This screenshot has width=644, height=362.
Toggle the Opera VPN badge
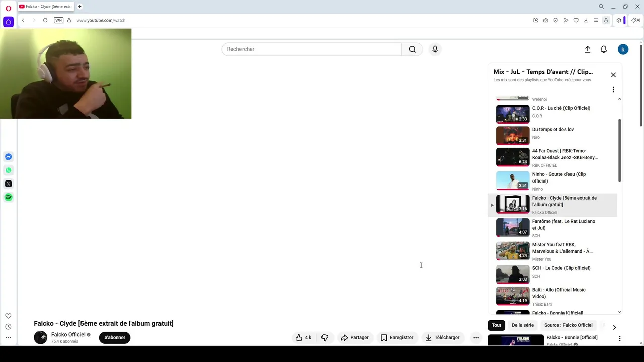[x=58, y=20]
